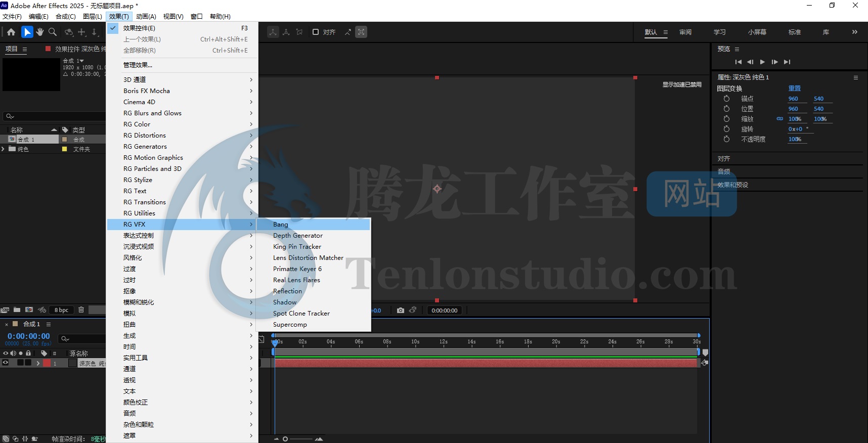Click 重置 reset link in Properties
The height and width of the screenshot is (443, 868).
pyautogui.click(x=795, y=88)
